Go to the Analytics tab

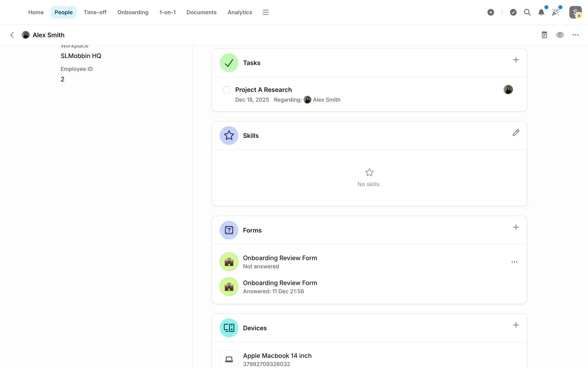click(x=240, y=12)
